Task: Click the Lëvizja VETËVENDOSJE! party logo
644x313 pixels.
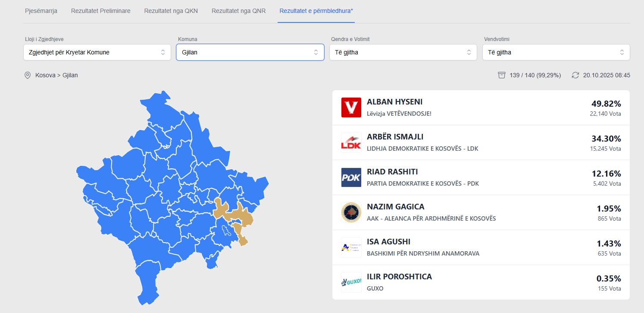Action: 351,107
